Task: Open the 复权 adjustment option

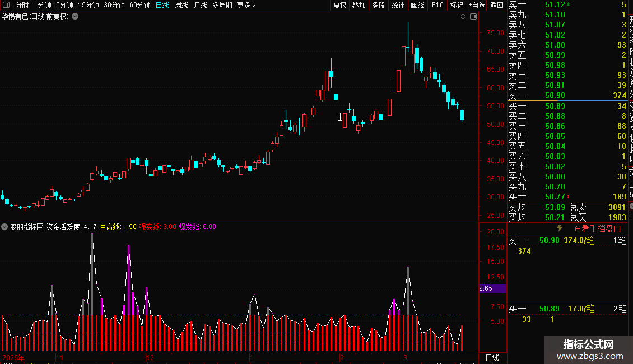Action: tap(339, 5)
